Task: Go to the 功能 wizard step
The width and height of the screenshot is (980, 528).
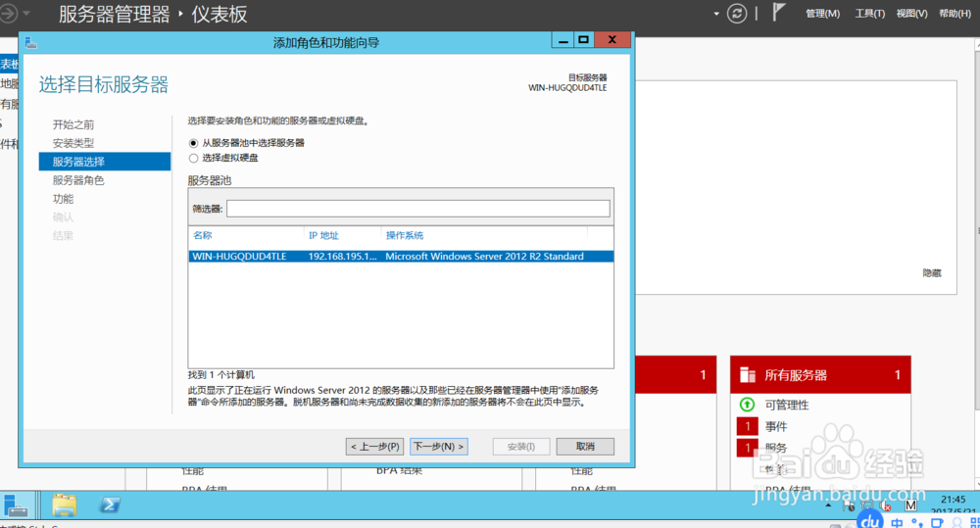Action: coord(63,199)
